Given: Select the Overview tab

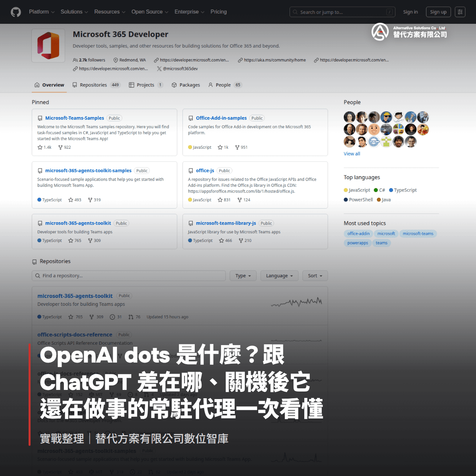Looking at the screenshot, I should click(x=49, y=85).
